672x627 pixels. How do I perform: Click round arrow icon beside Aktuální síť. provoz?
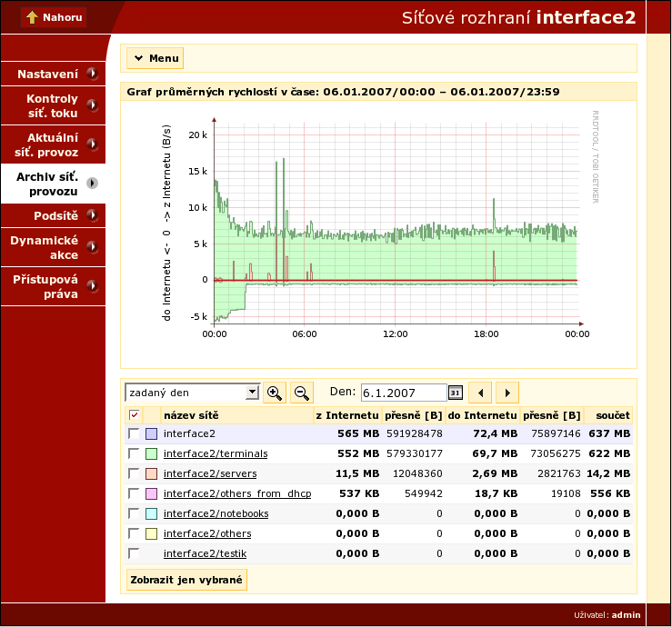pyautogui.click(x=92, y=144)
